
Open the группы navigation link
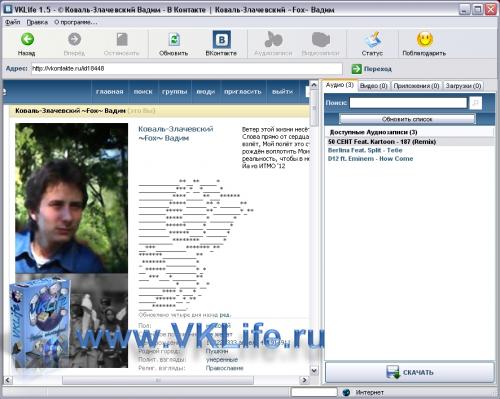point(174,92)
